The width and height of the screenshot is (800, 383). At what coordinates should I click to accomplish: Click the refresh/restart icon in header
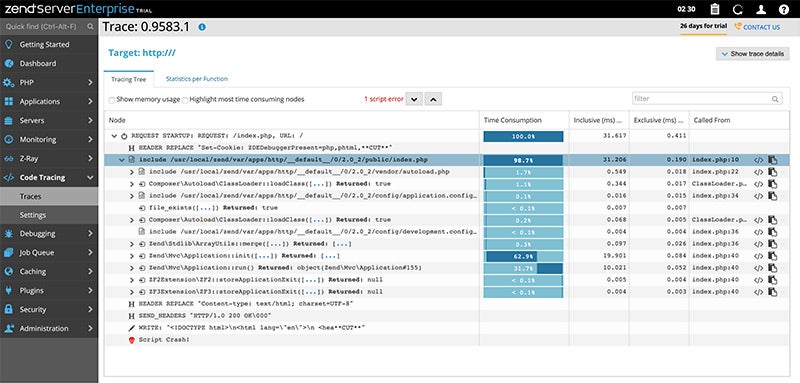pos(737,9)
